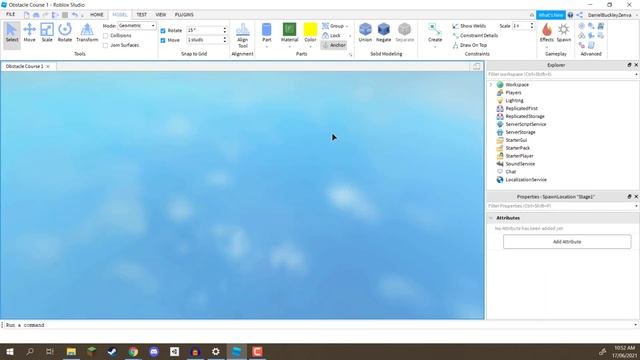The height and width of the screenshot is (360, 640).
Task: Undock the Properties panel
Action: pyautogui.click(x=629, y=196)
